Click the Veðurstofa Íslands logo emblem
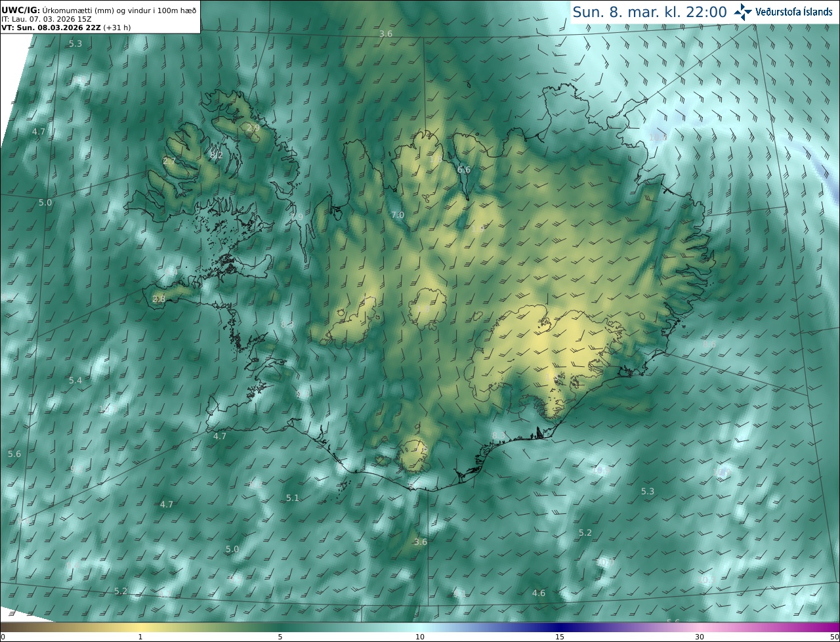This screenshot has width=840, height=642. click(x=744, y=11)
